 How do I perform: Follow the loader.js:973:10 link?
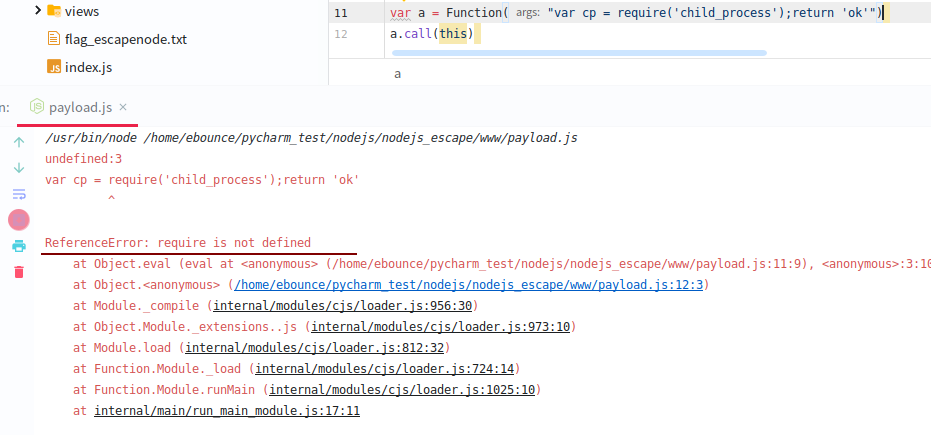tap(441, 327)
